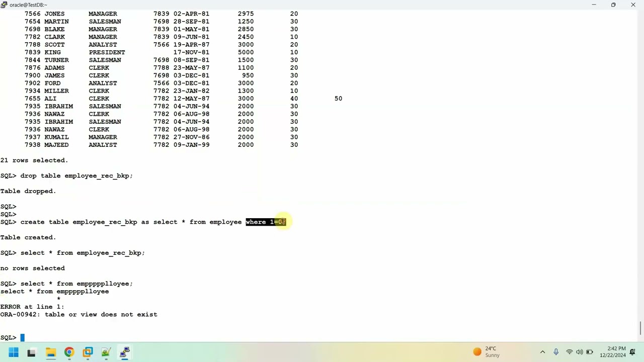Click the salary value 5000
The width and height of the screenshot is (644, 362).
(246, 52)
